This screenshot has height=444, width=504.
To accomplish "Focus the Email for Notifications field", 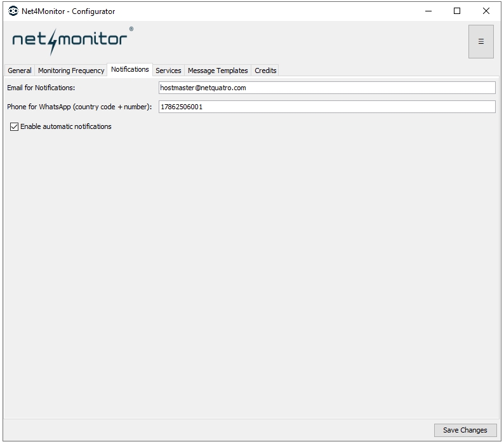I will (327, 88).
